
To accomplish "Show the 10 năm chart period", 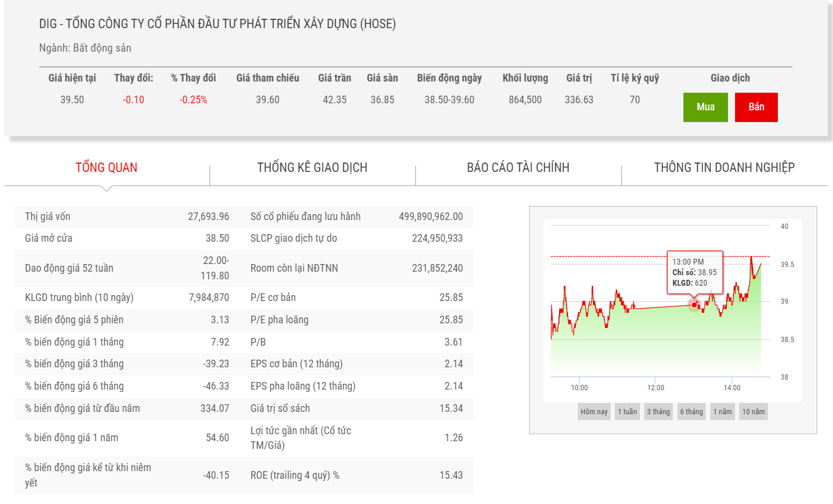I will pyautogui.click(x=754, y=412).
